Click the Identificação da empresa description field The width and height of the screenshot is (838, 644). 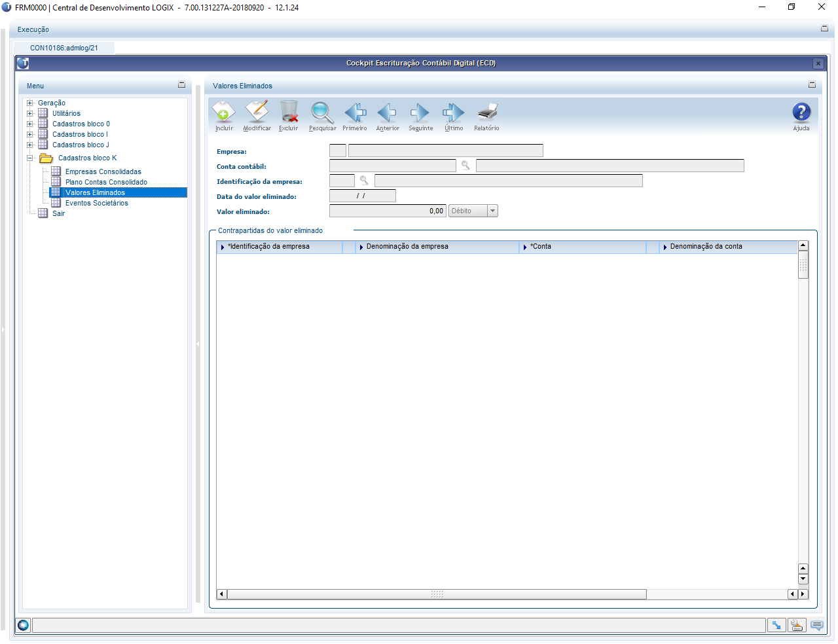pos(509,181)
